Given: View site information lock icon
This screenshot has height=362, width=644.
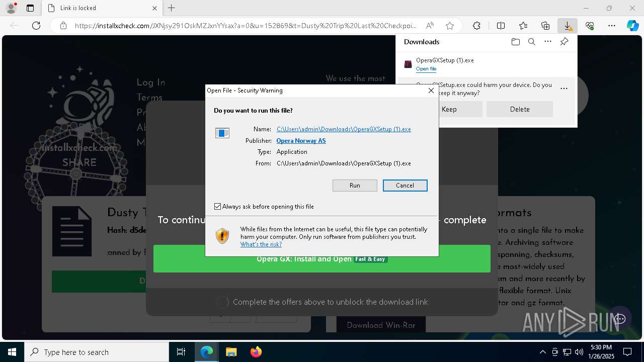Looking at the screenshot, I should click(63, 26).
